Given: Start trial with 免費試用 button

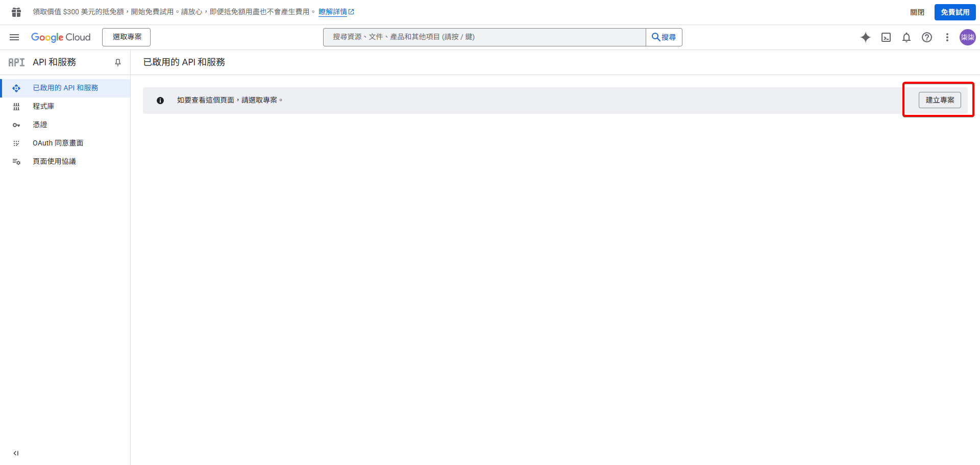Looking at the screenshot, I should coord(954,12).
